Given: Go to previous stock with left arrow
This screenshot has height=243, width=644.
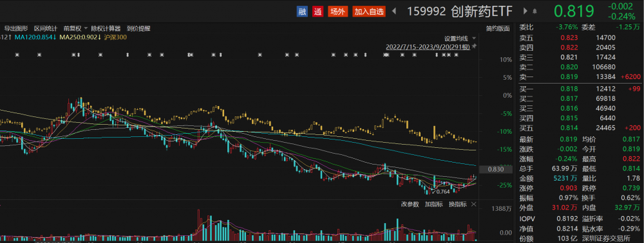Looking at the screenshot, I should point(394,12).
